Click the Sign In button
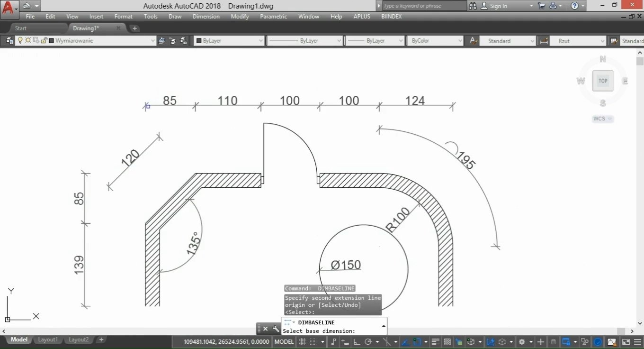The height and width of the screenshot is (349, 644). coord(494,6)
